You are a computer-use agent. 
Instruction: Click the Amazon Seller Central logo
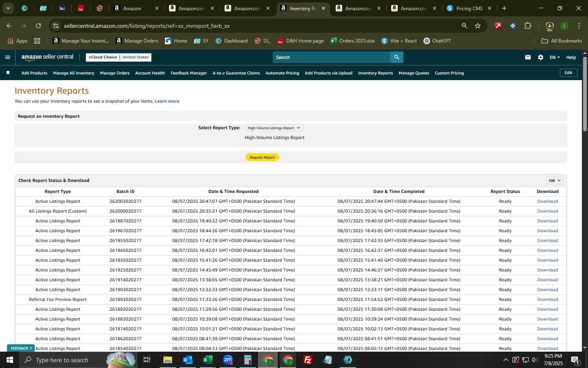[x=47, y=57]
